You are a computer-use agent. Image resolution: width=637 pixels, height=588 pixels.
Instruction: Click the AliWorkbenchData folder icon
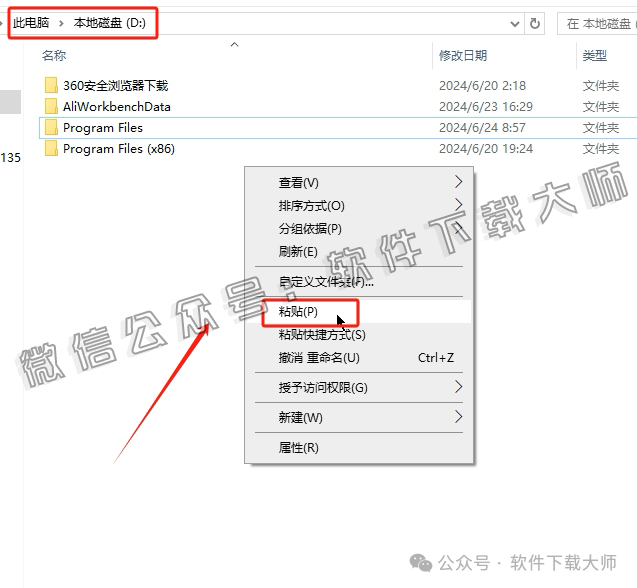coord(51,106)
